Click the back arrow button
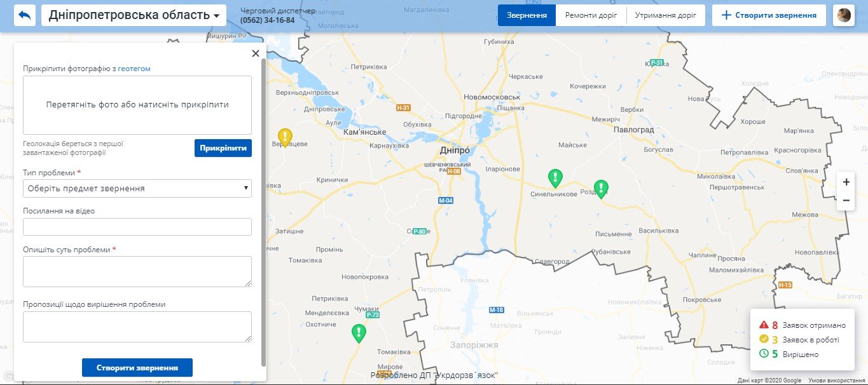This screenshot has width=868, height=385. tap(25, 15)
